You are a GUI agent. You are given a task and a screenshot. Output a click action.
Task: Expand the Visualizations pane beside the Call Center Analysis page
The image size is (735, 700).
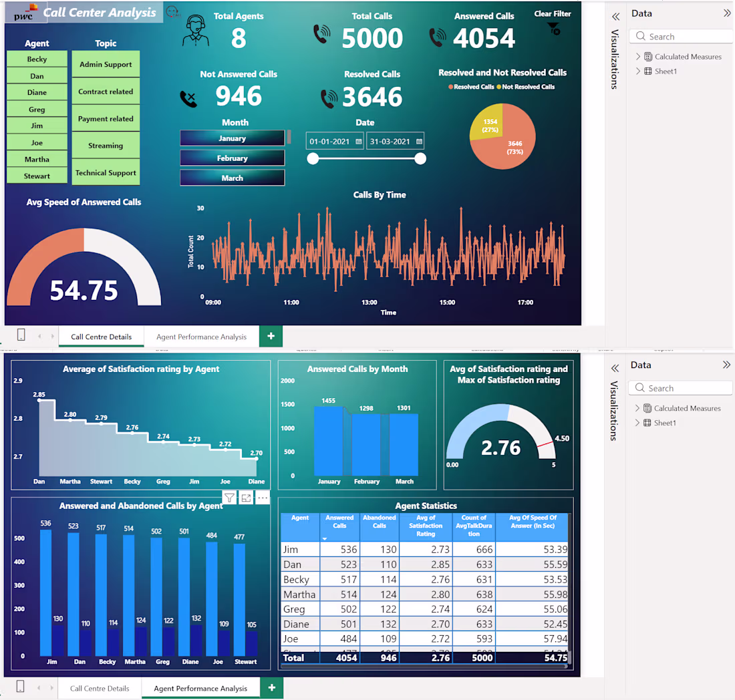click(616, 17)
